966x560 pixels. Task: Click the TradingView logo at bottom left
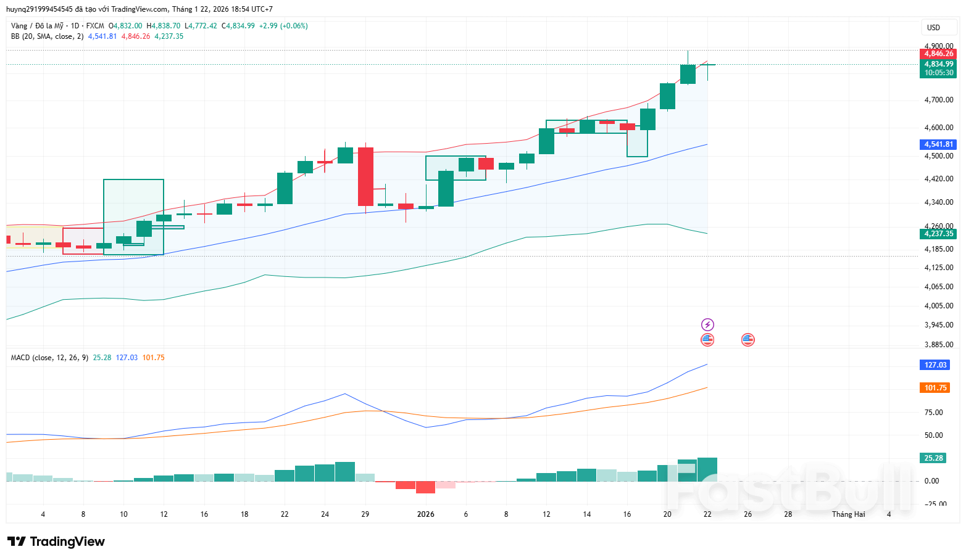56,541
